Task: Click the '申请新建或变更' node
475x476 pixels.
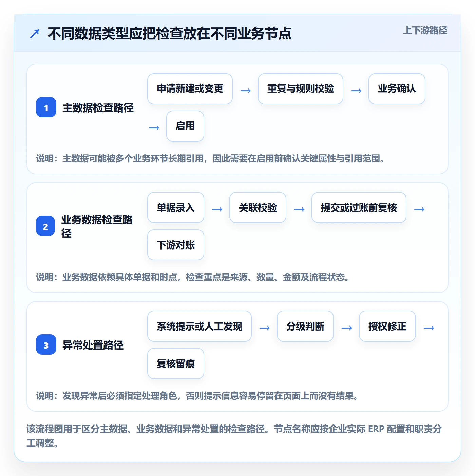Action: click(190, 89)
